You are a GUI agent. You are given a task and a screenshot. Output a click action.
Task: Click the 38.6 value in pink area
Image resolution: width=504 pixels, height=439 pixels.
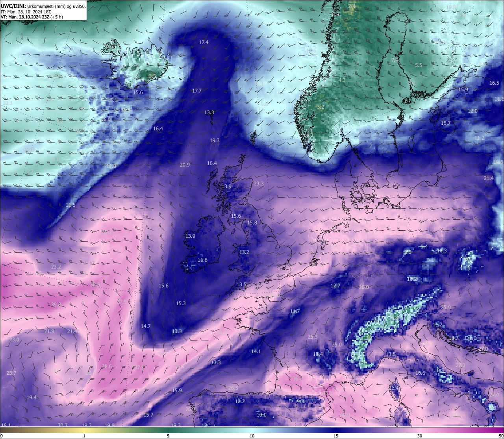click(107, 366)
